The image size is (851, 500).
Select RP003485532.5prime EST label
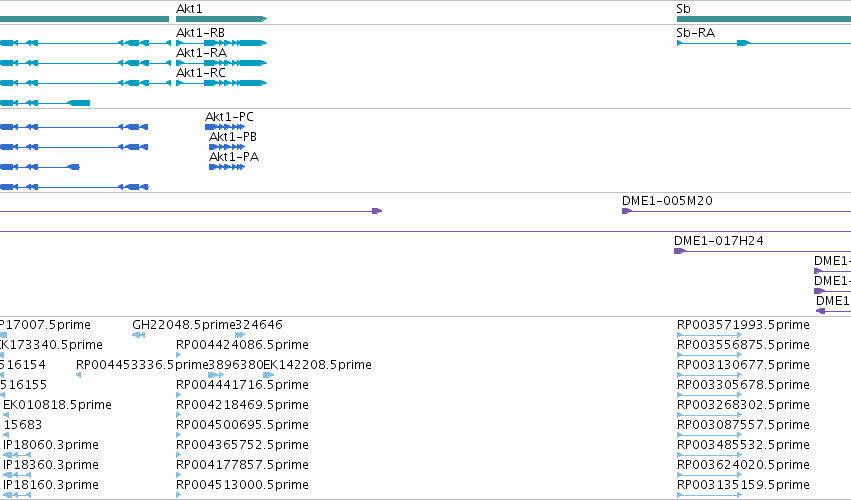(x=743, y=445)
